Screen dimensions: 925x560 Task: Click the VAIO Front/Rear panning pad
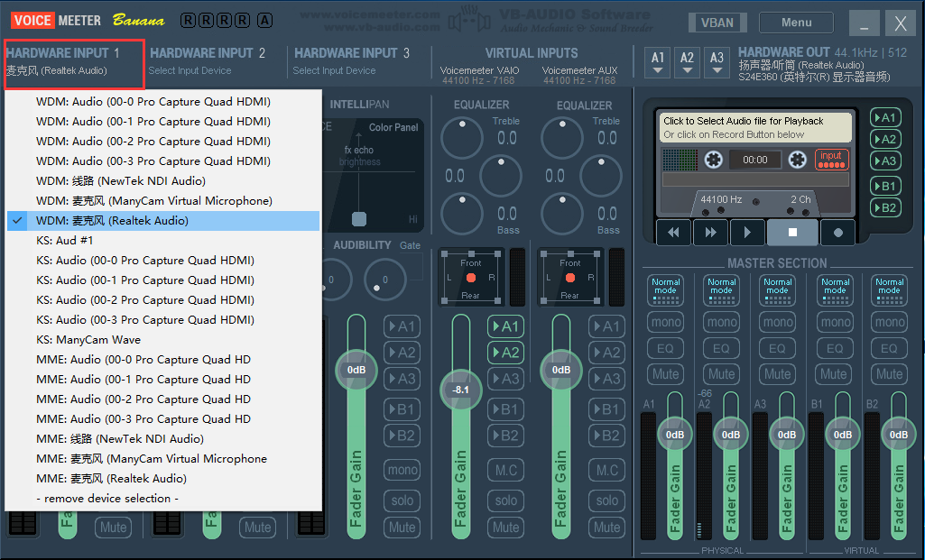[x=471, y=279]
